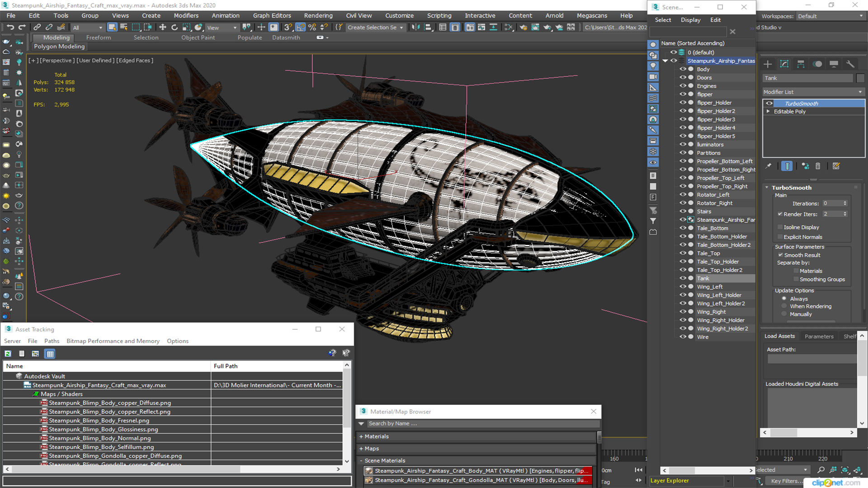Choose the Select and Move tool
Image resolution: width=868 pixels, height=488 pixels.
[163, 28]
